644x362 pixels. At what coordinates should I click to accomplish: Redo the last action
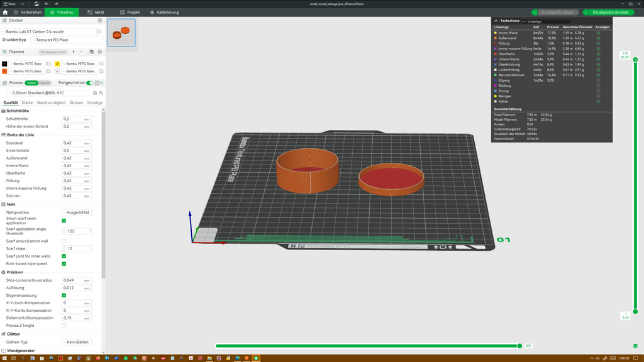point(56,4)
